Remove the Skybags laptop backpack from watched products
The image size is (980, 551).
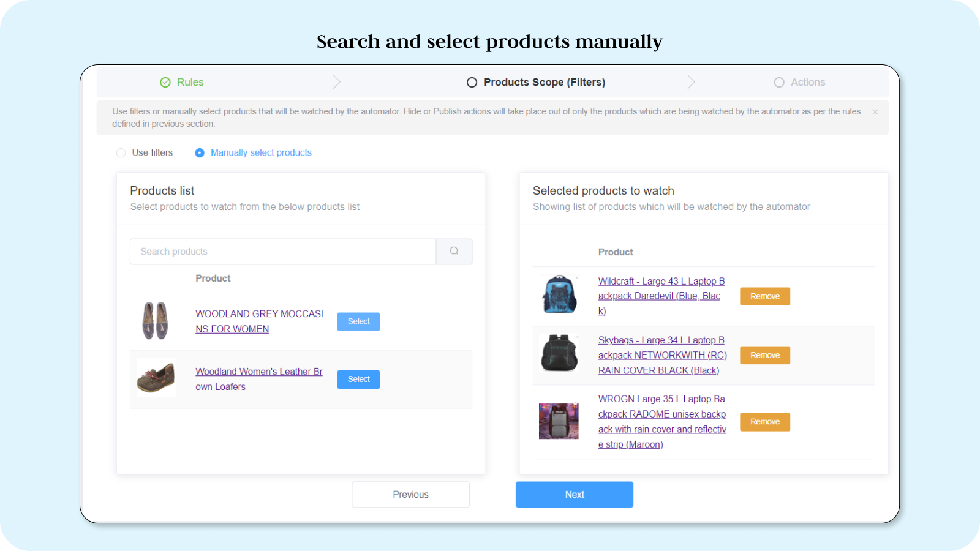764,355
